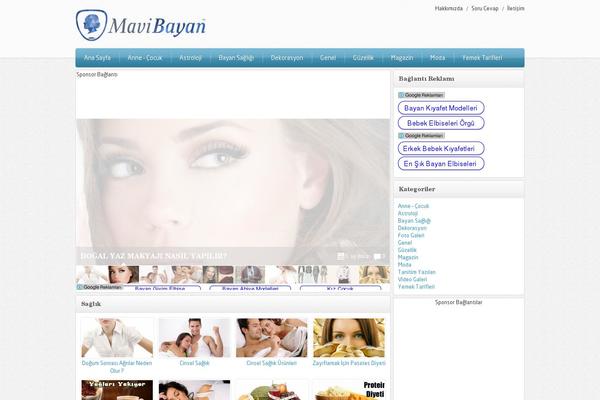The image size is (600, 400).
Task: Click the Google Reklamları info icon below the slider thumbnails
Action: pos(80,287)
